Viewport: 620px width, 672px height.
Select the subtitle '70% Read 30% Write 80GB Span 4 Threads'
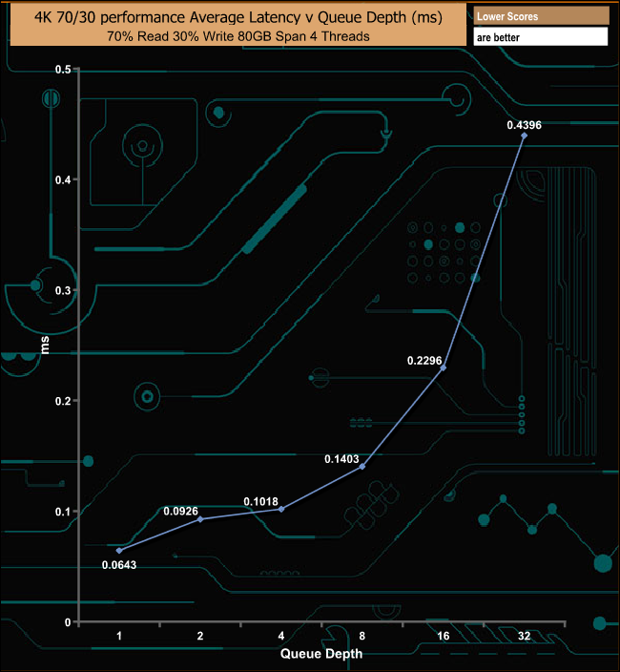[x=238, y=36]
